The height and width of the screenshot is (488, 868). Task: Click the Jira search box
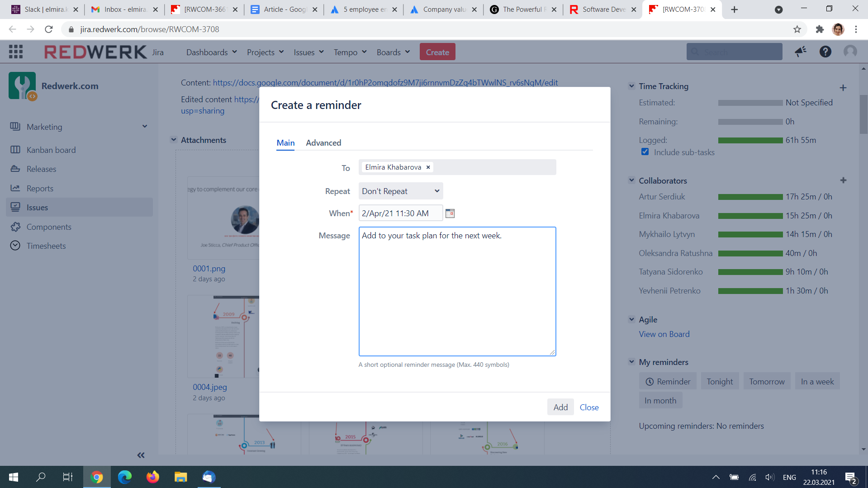[x=734, y=52]
